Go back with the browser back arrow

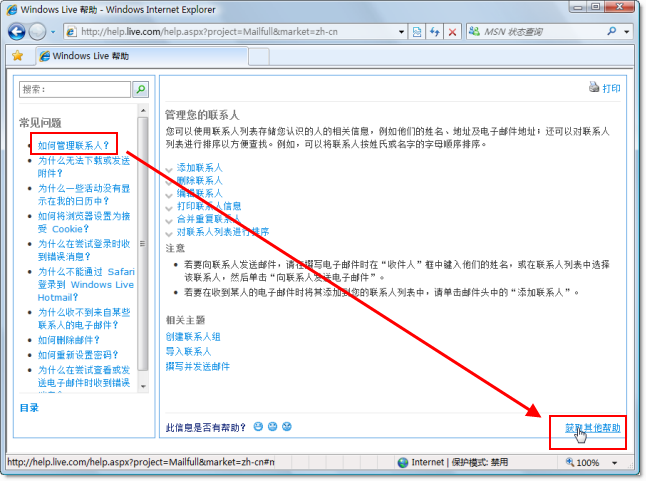click(x=16, y=32)
